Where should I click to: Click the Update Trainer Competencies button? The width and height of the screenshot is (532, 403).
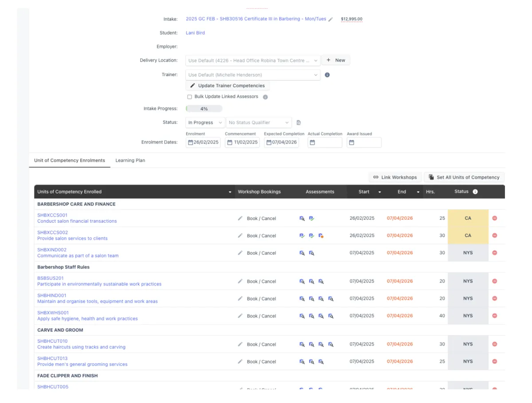click(x=227, y=86)
